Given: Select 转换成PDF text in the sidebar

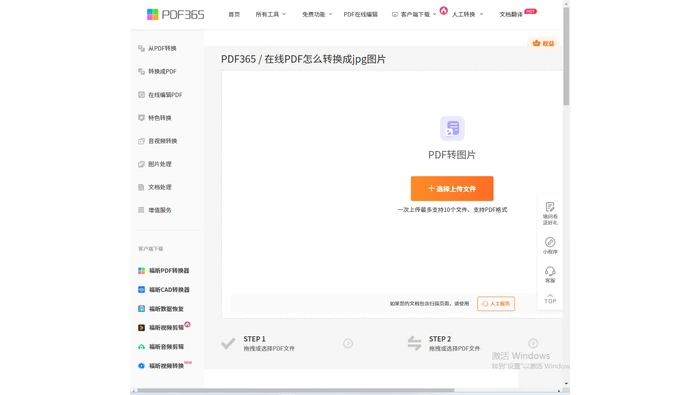Looking at the screenshot, I should click(162, 71).
